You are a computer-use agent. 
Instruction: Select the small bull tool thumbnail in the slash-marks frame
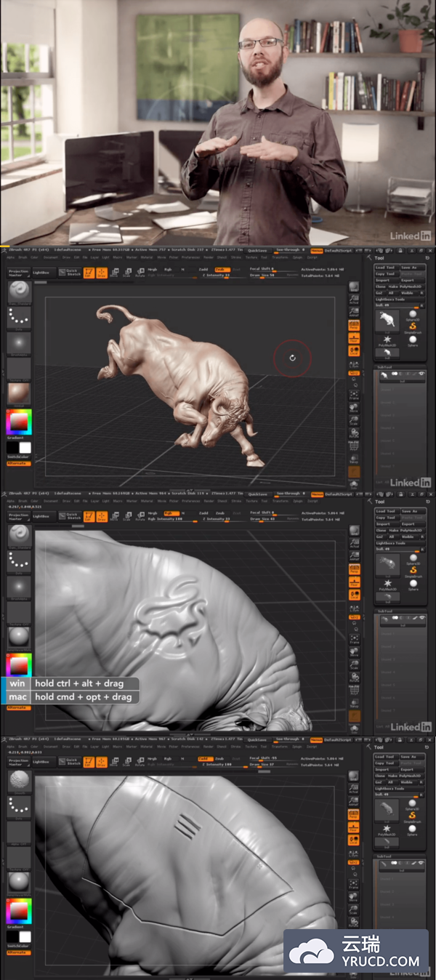[387, 843]
